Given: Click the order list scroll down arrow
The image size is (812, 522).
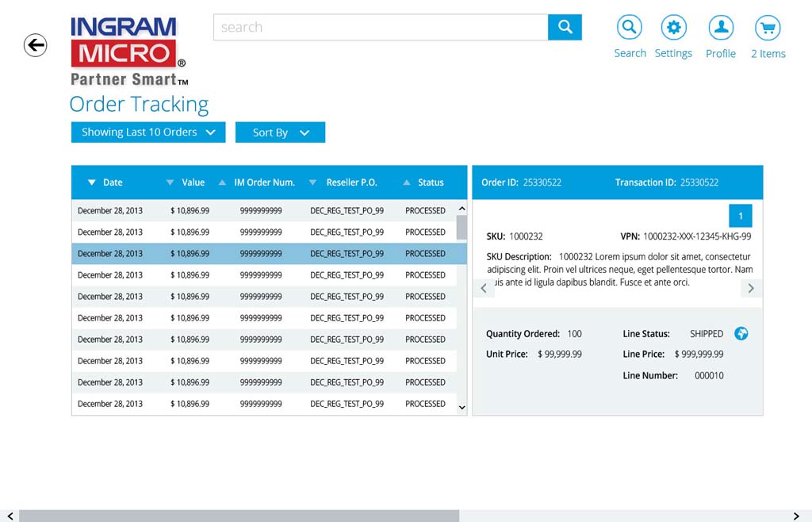Looking at the screenshot, I should (462, 407).
